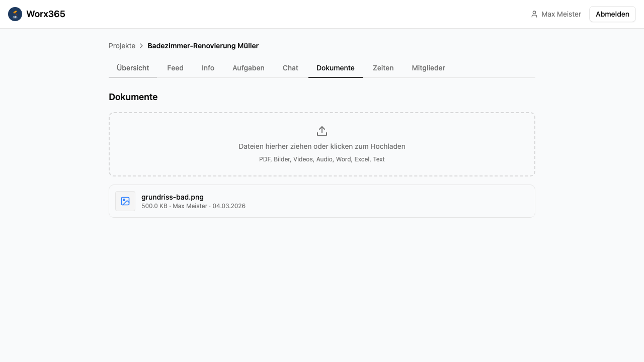644x362 pixels.
Task: Click the upload arrow icon
Action: coord(322,131)
